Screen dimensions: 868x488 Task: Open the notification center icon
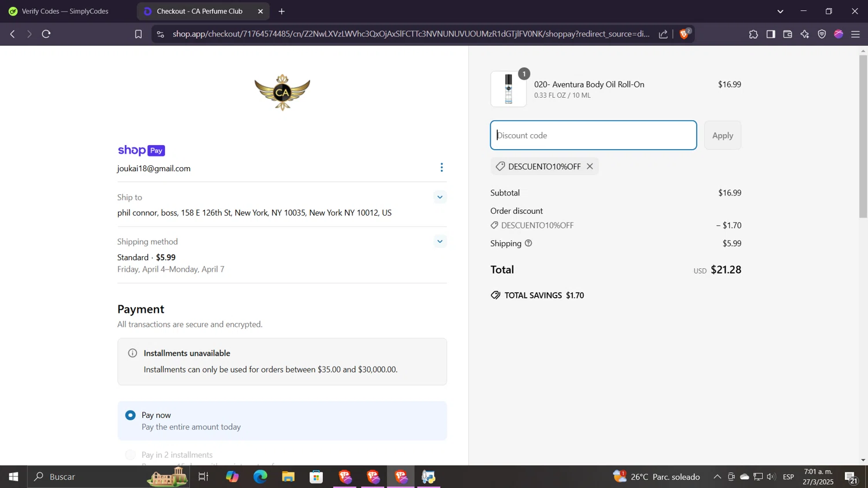(x=851, y=476)
